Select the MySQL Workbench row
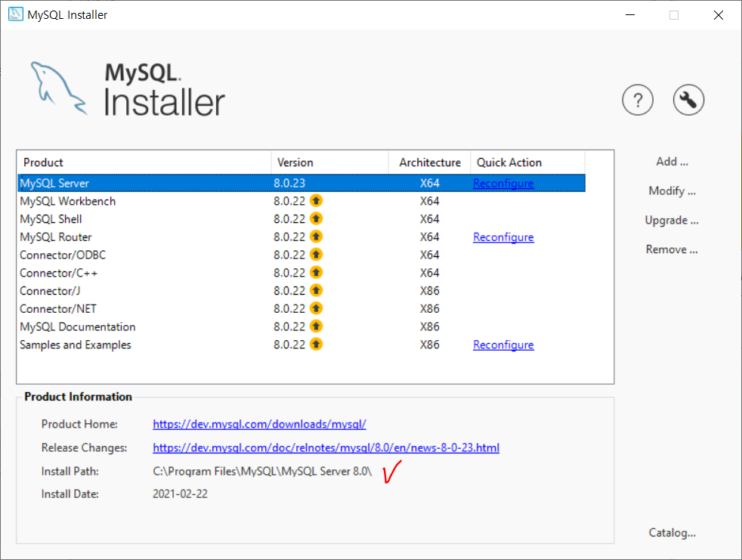The image size is (742, 560). (301, 201)
